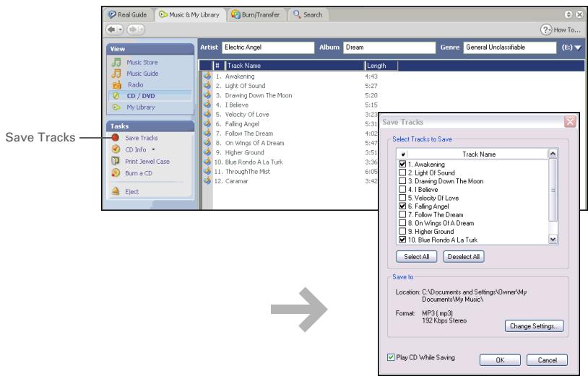588x376 pixels.
Task: Confirm with OK button
Action: 500,360
